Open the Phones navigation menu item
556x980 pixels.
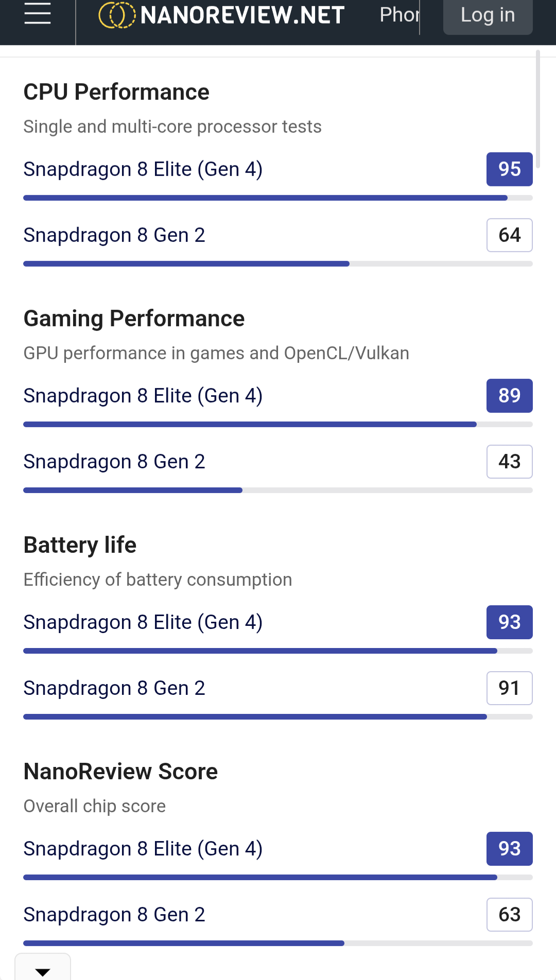399,15
